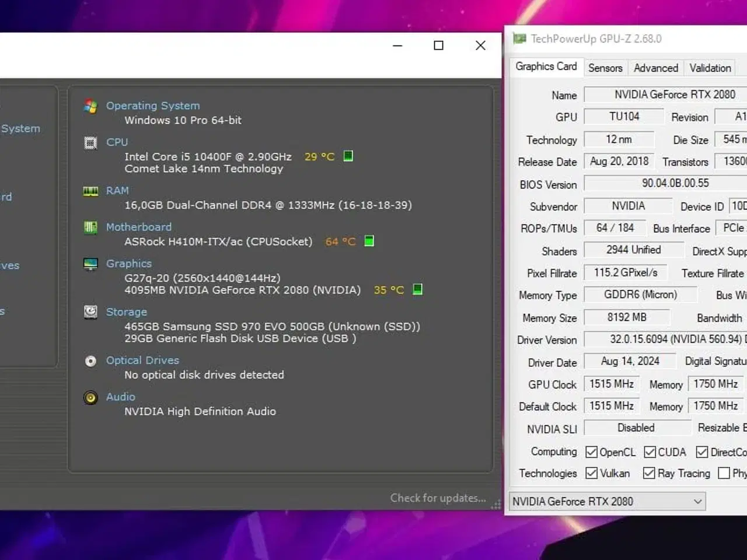Click the Graphics monitor icon
The height and width of the screenshot is (560, 747).
pyautogui.click(x=90, y=264)
